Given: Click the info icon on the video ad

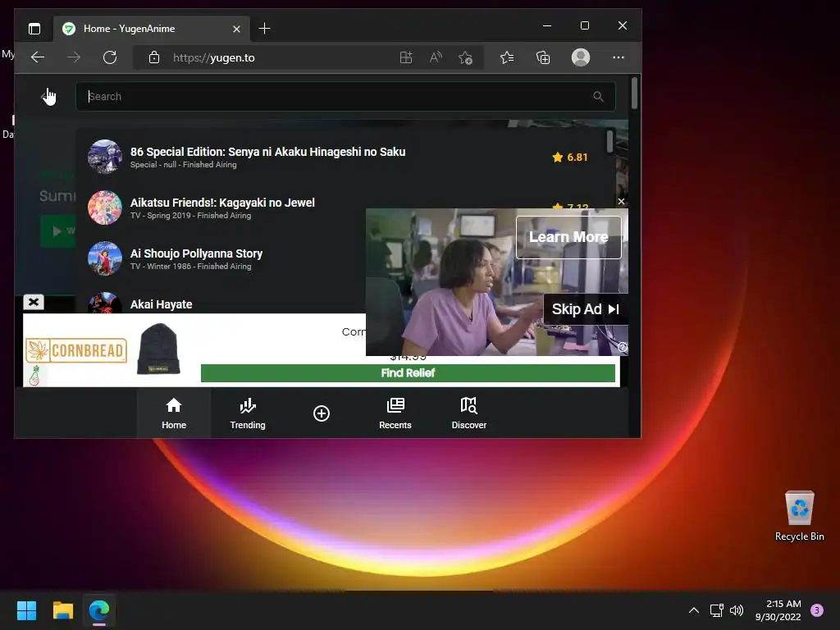Looking at the screenshot, I should pyautogui.click(x=623, y=347).
